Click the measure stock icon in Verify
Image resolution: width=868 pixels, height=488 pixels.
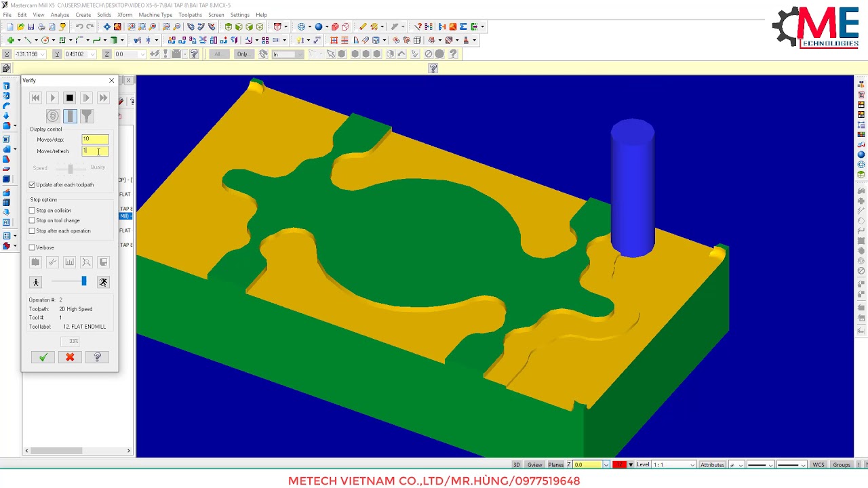pos(69,262)
